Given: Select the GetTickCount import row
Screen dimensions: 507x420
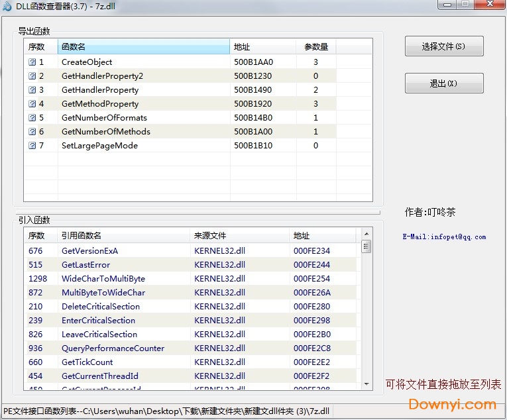Looking at the screenshot, I should click(x=87, y=362).
